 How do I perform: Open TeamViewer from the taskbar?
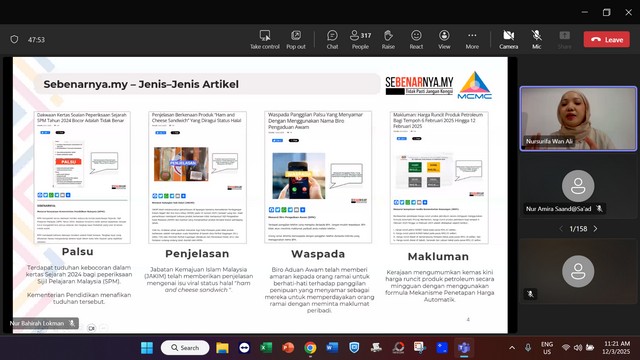[244, 348]
